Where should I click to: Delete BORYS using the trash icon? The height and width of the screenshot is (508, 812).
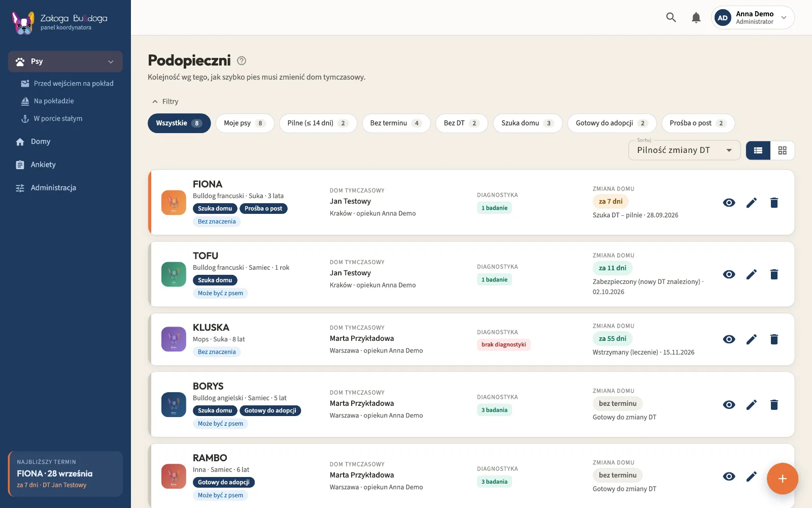point(774,405)
